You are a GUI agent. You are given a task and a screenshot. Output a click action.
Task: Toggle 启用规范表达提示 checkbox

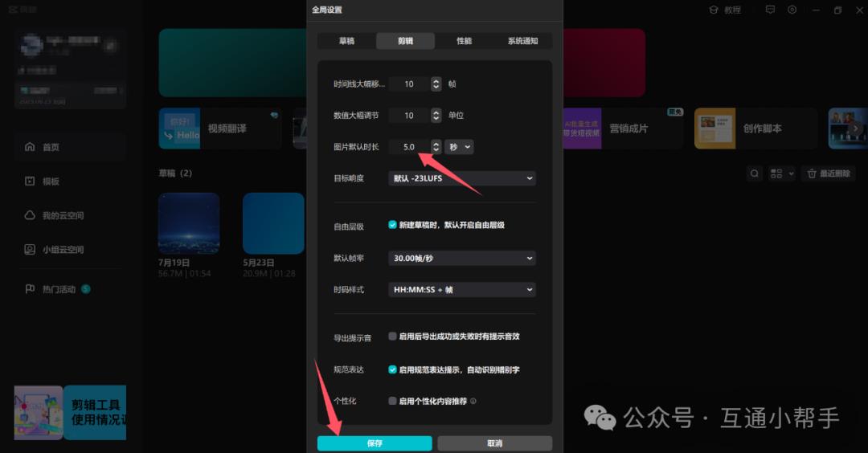(x=392, y=369)
